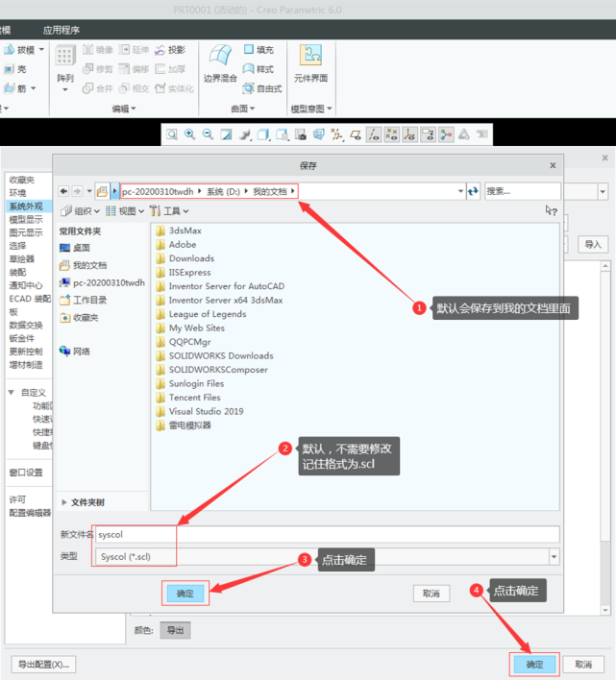
Task: Toggle annotation display
Action: pos(428,134)
